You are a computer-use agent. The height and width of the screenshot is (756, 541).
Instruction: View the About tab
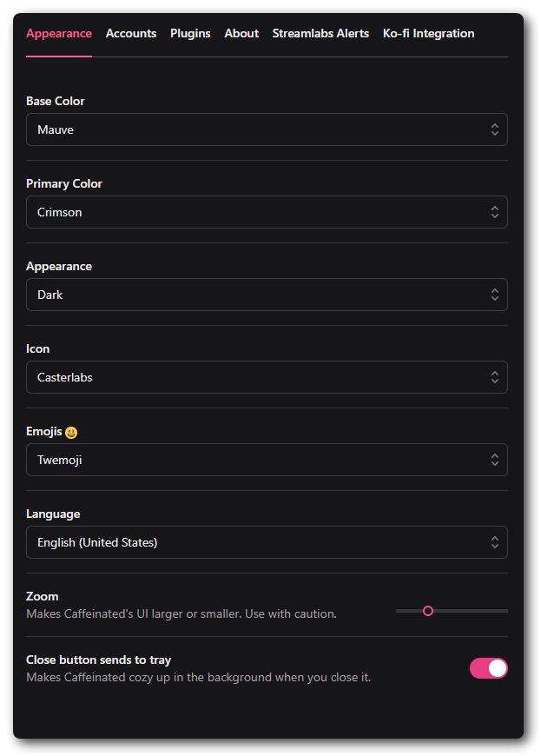[241, 33]
